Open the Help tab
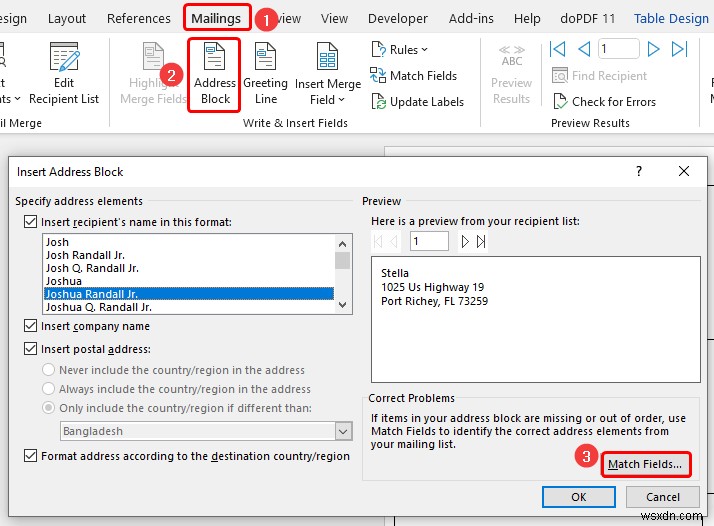This screenshot has height=526, width=714. tap(527, 18)
